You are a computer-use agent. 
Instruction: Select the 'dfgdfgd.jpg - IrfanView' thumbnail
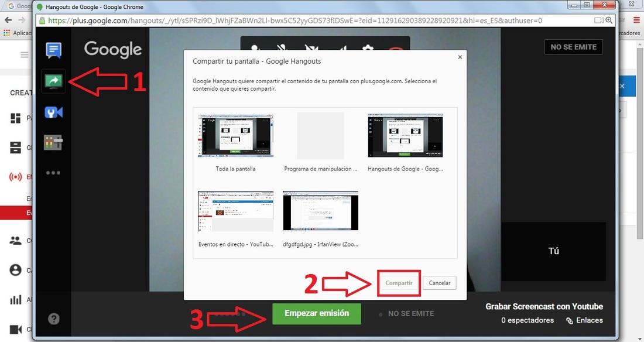click(320, 211)
